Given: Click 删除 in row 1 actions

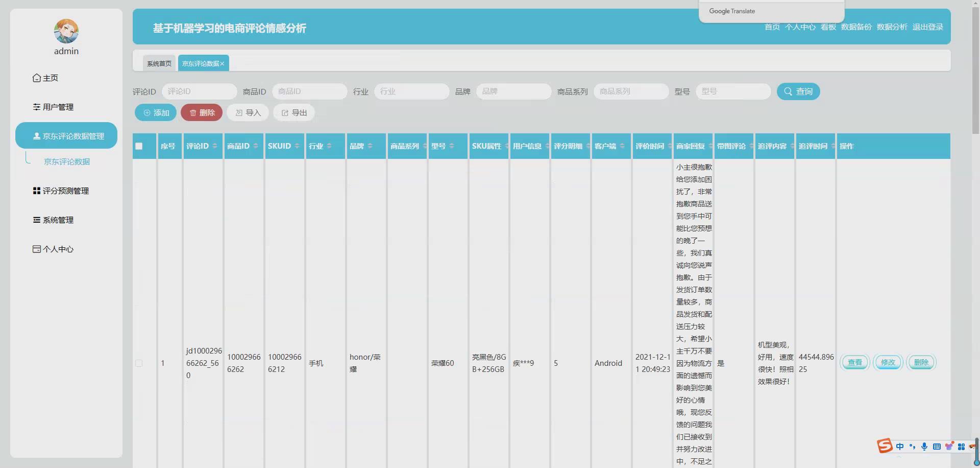Looking at the screenshot, I should tap(921, 362).
